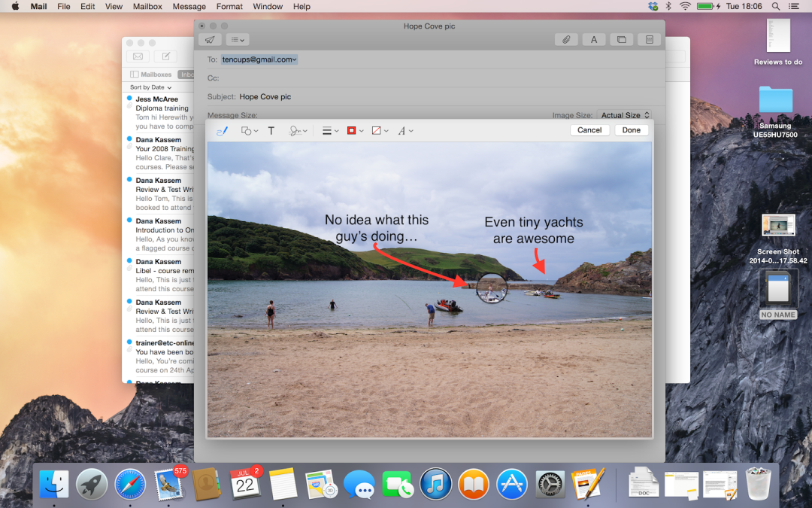Open Sort by Date dropdown
Viewport: 812px width, 508px height.
[150, 87]
